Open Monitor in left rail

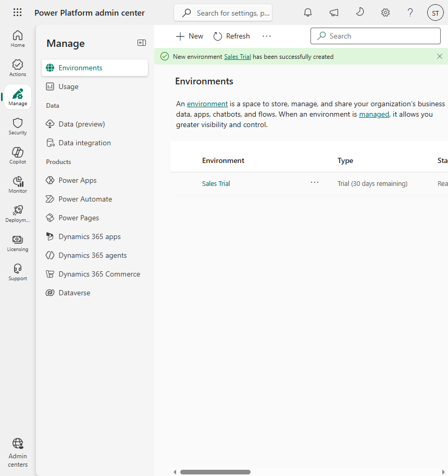(18, 184)
